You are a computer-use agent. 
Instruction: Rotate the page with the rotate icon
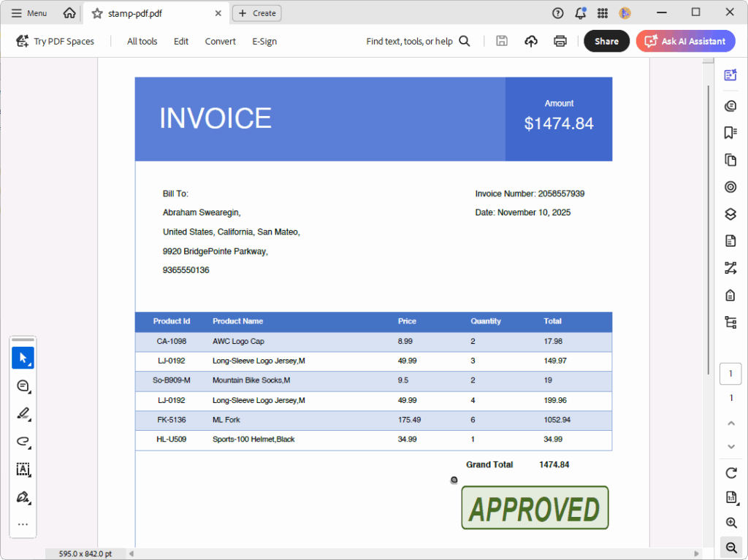[730, 472]
